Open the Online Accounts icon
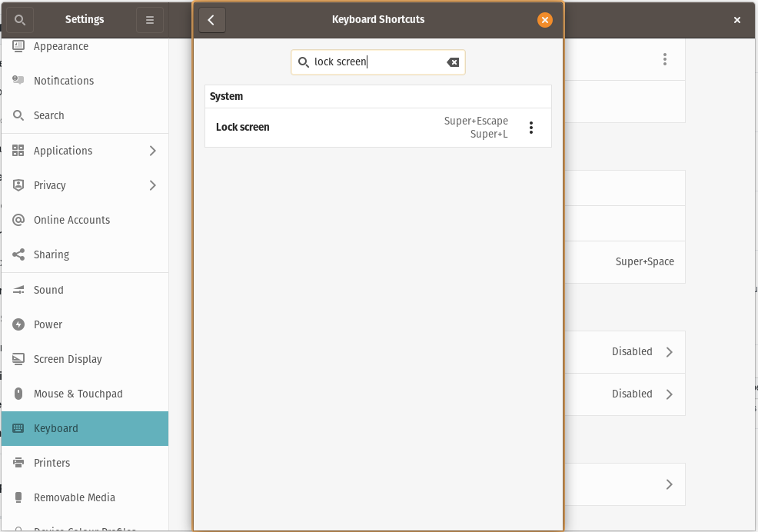This screenshot has height=532, width=758. click(18, 220)
